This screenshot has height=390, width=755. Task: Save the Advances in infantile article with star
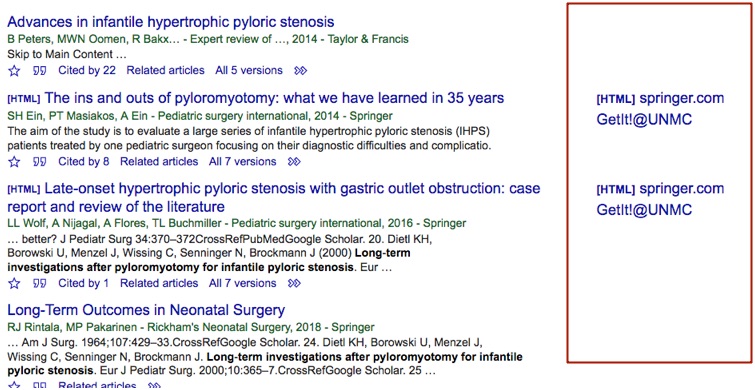pos(14,71)
